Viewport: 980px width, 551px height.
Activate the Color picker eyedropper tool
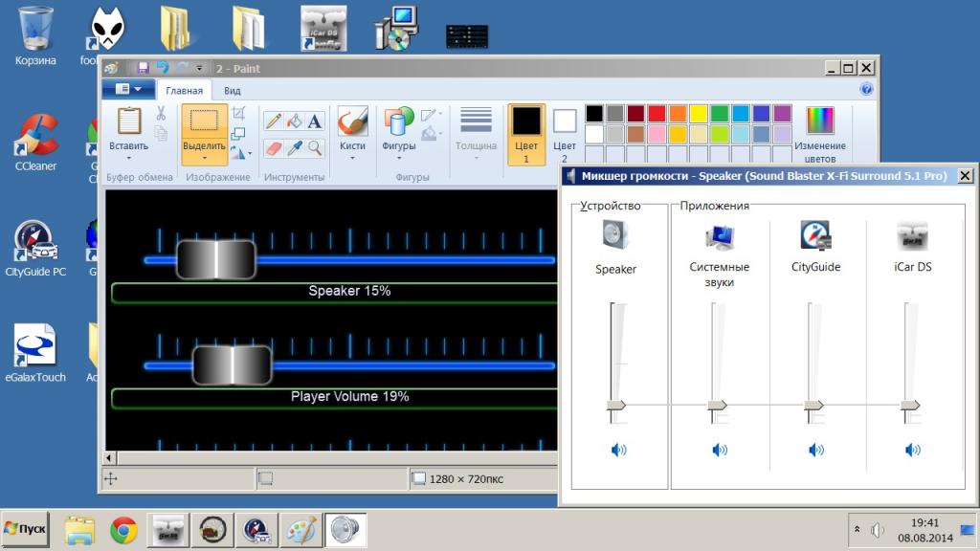(x=295, y=148)
